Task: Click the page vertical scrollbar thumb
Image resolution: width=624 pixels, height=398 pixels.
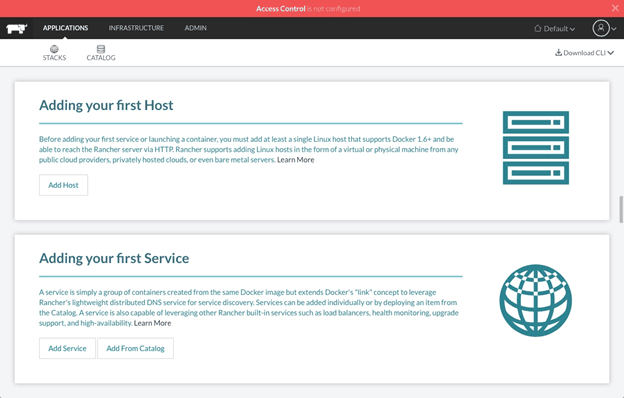Action: click(x=621, y=209)
